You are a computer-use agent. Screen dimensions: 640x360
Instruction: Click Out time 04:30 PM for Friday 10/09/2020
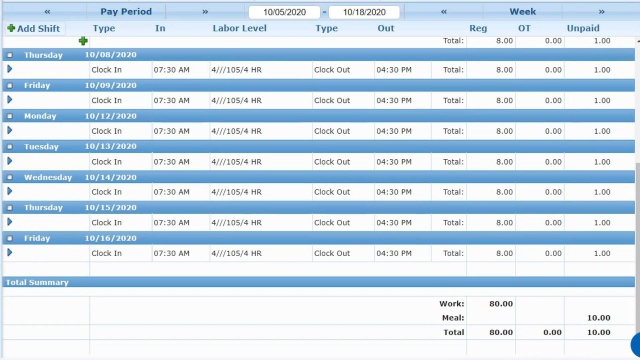(x=394, y=100)
